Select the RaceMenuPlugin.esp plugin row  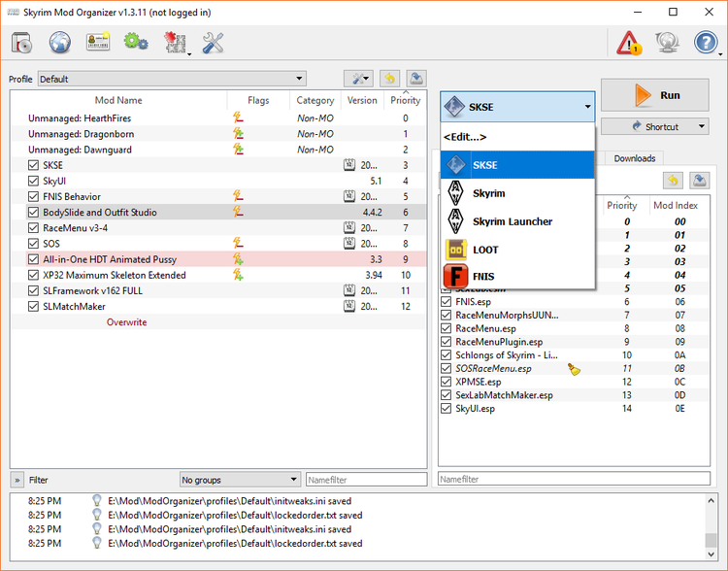pos(574,342)
